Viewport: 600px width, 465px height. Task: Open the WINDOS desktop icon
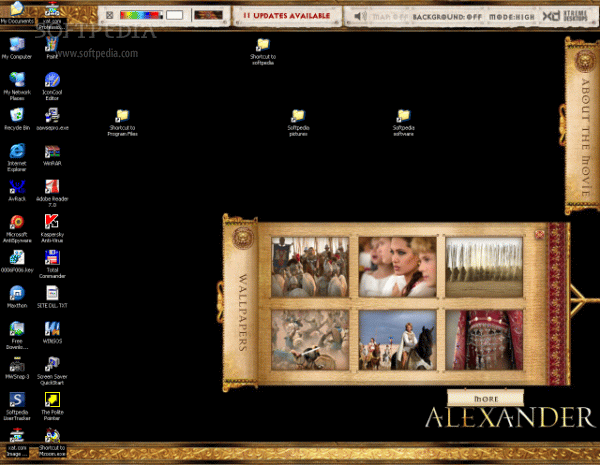point(52,333)
